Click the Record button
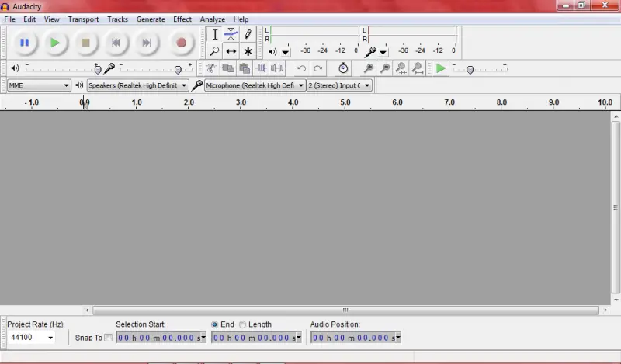 click(182, 43)
